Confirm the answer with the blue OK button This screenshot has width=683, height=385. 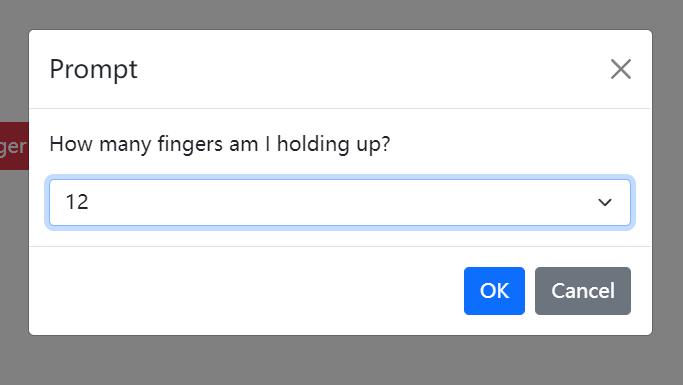pos(494,291)
